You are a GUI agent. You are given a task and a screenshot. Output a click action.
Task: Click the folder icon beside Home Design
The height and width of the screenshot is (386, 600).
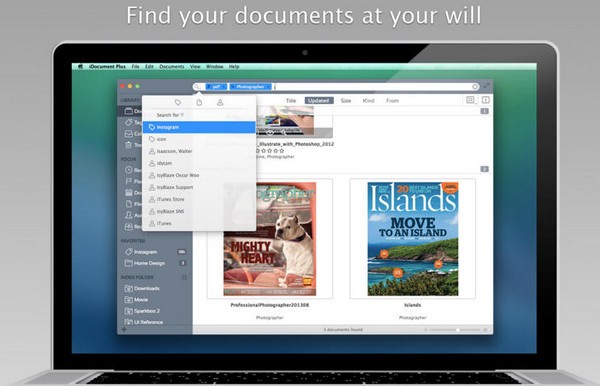pyautogui.click(x=129, y=263)
